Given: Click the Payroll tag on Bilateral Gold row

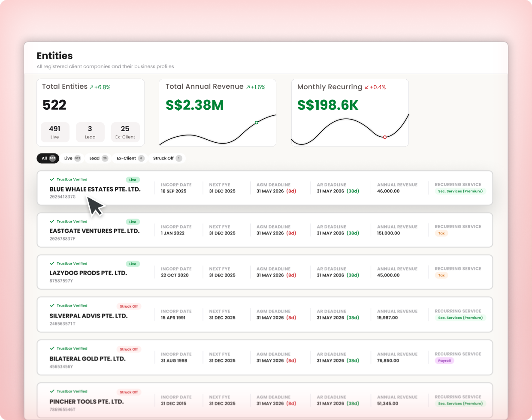Looking at the screenshot, I should coord(444,361).
